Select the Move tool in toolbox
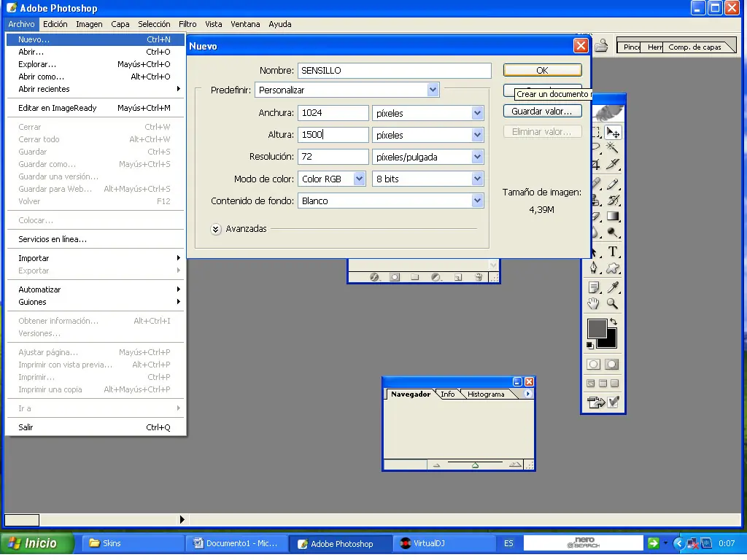The height and width of the screenshot is (560, 747). [x=613, y=133]
